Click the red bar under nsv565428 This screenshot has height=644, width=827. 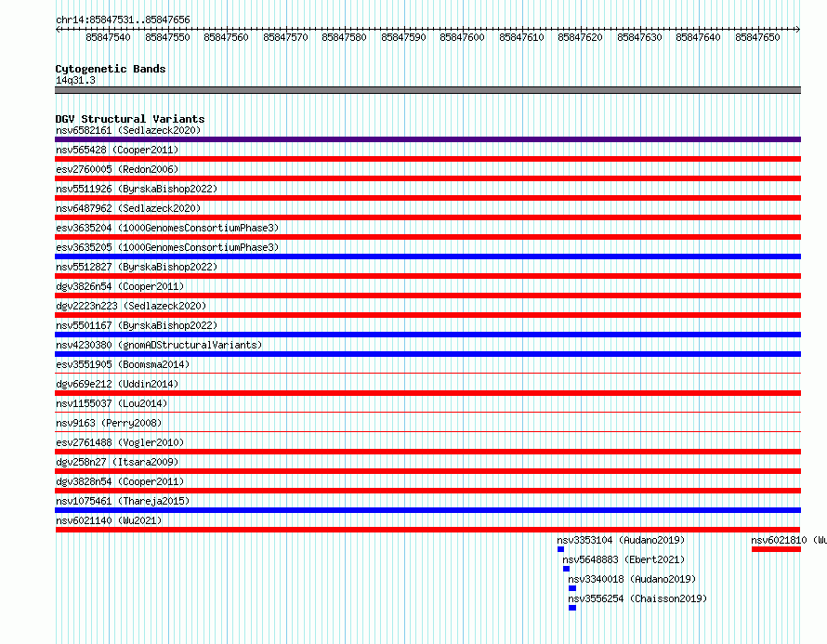(x=427, y=159)
